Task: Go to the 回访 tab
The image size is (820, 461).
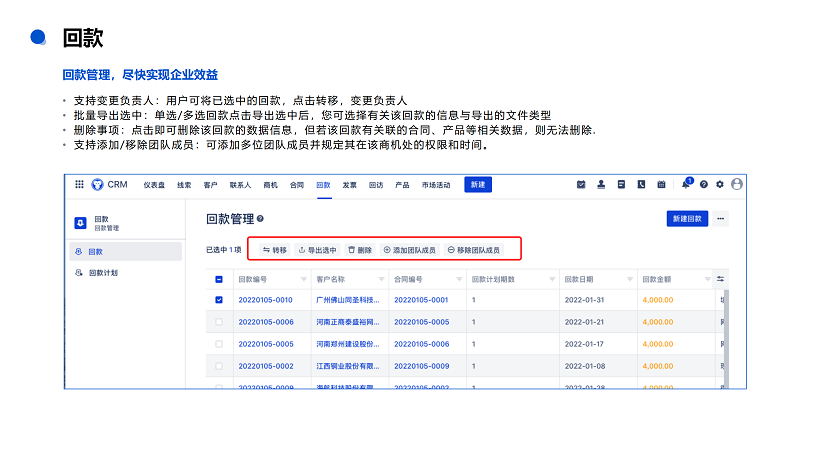Action: [x=376, y=185]
